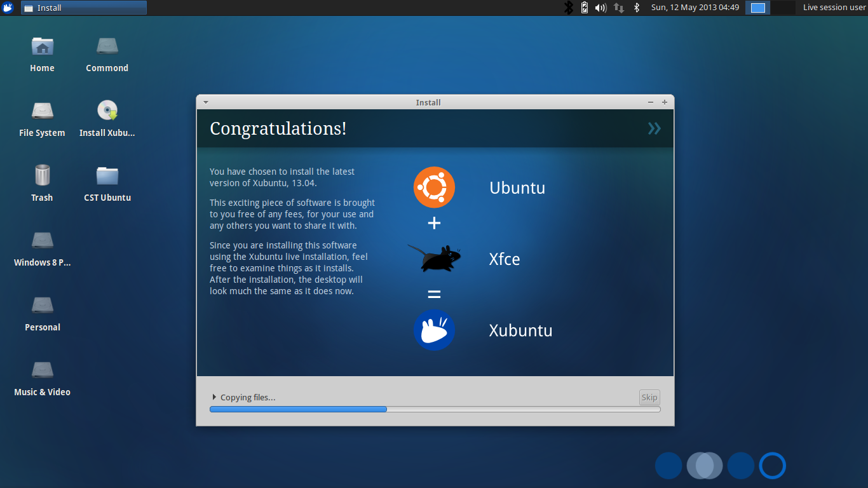Open the Xfce applications menu mouse icon
The width and height of the screenshot is (868, 488).
click(8, 8)
